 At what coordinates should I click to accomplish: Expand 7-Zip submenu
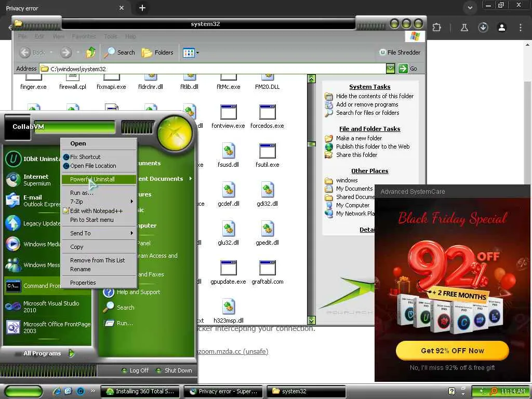98,202
